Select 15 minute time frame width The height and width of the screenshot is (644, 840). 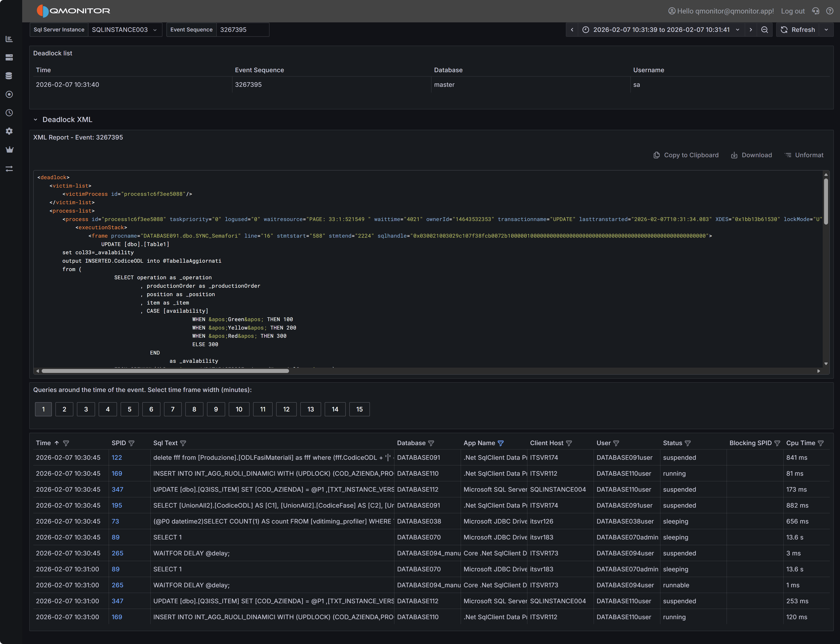tap(359, 409)
